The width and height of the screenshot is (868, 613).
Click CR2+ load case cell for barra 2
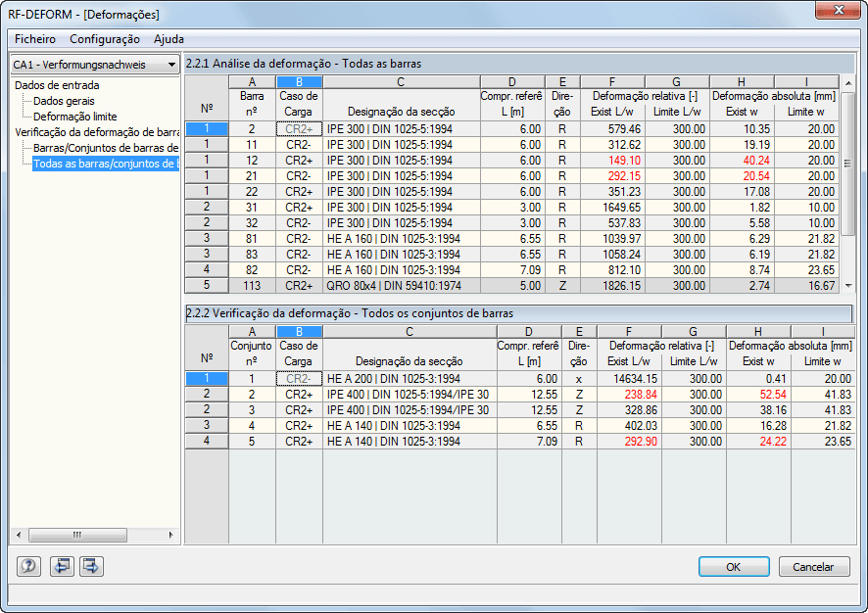299,129
